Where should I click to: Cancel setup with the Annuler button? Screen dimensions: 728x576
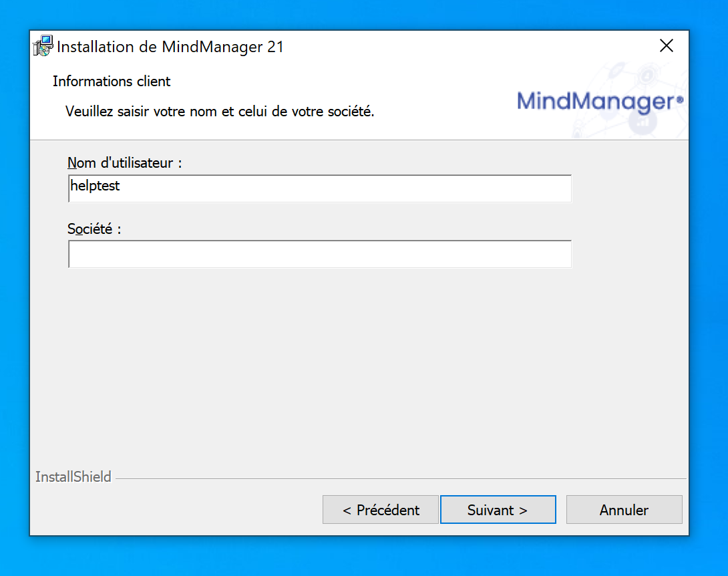624,510
